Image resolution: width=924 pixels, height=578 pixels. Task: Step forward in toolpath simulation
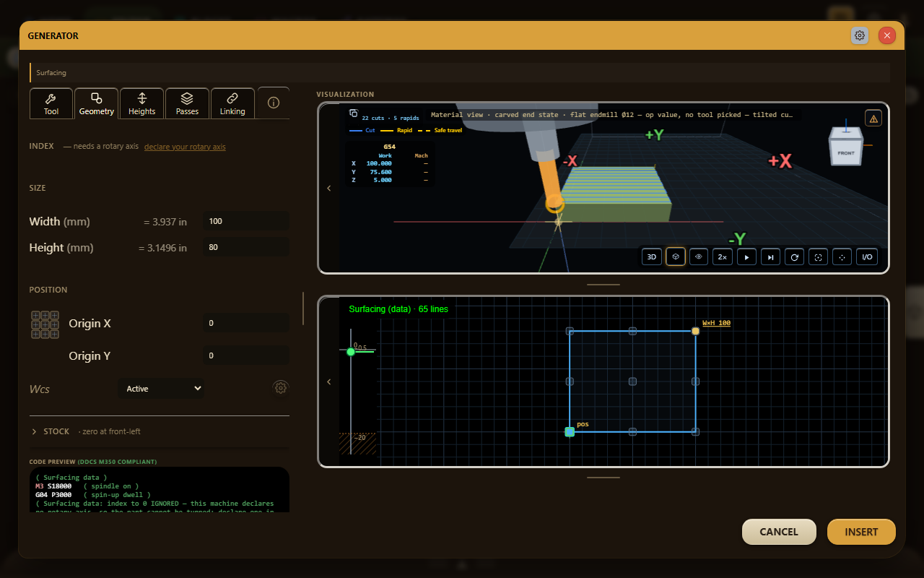coord(770,256)
